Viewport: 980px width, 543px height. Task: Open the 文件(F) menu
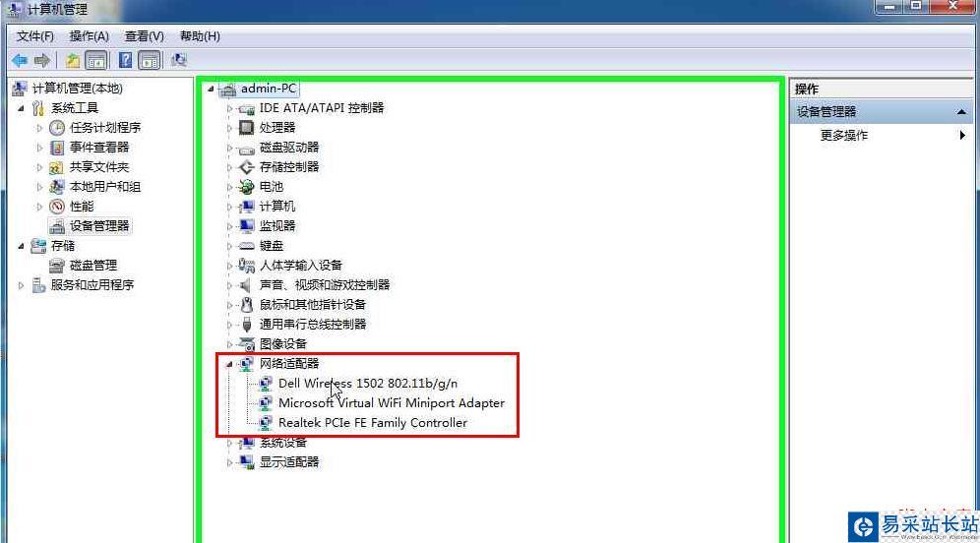[x=35, y=36]
